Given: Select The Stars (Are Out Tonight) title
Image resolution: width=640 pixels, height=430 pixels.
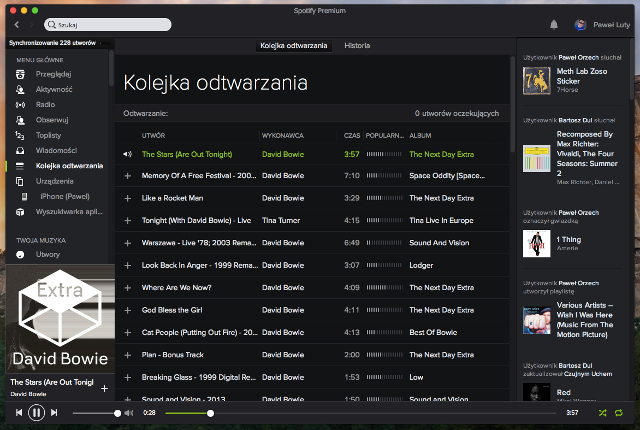Looking at the screenshot, I should (x=187, y=155).
